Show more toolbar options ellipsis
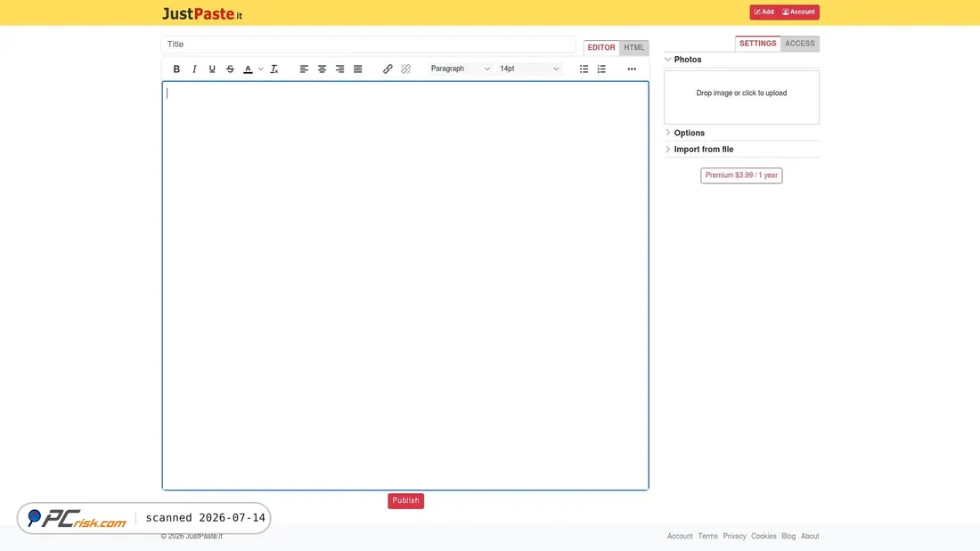The width and height of the screenshot is (980, 551). pos(632,69)
